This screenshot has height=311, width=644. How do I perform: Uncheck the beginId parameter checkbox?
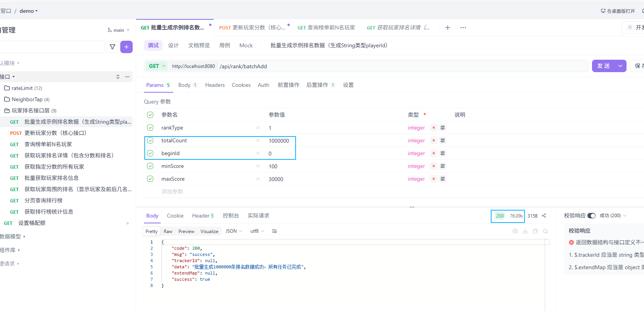pyautogui.click(x=150, y=153)
